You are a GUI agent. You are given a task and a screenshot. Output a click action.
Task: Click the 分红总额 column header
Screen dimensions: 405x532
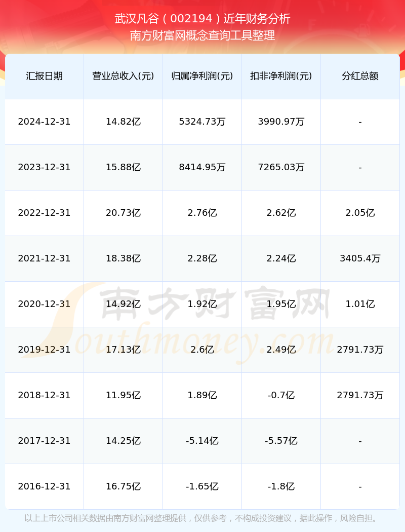tap(360, 76)
